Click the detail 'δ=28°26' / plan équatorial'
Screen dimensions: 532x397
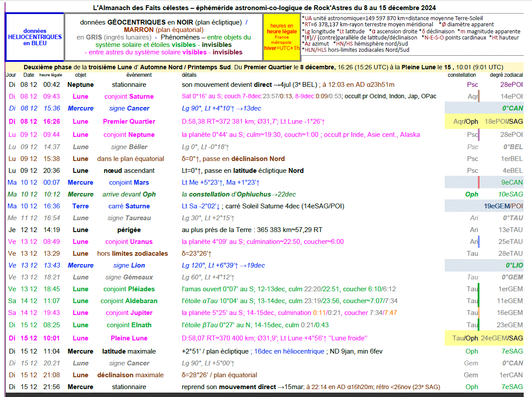[220, 375]
